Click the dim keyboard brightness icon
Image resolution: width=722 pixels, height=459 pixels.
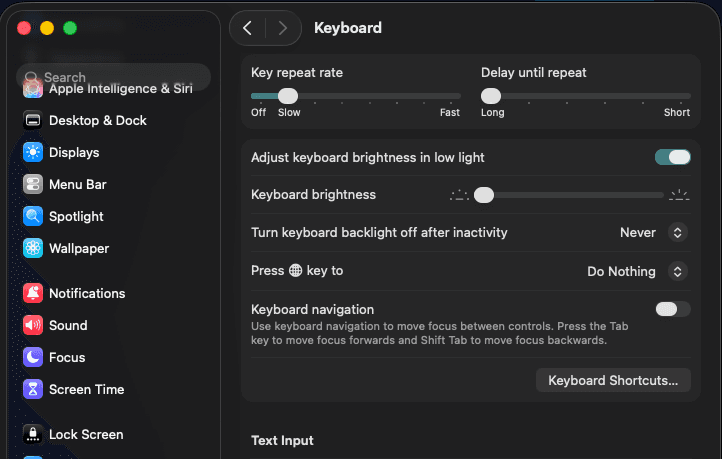pos(459,195)
